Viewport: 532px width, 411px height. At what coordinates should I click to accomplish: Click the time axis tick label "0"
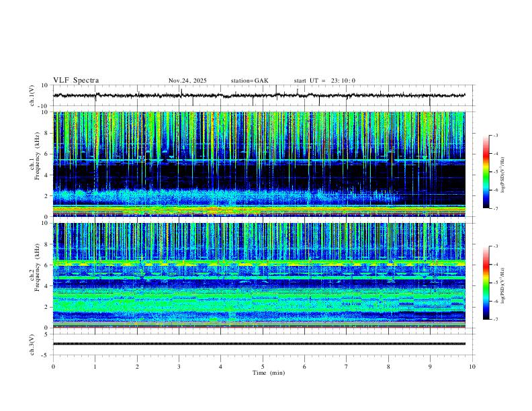pyautogui.click(x=53, y=367)
